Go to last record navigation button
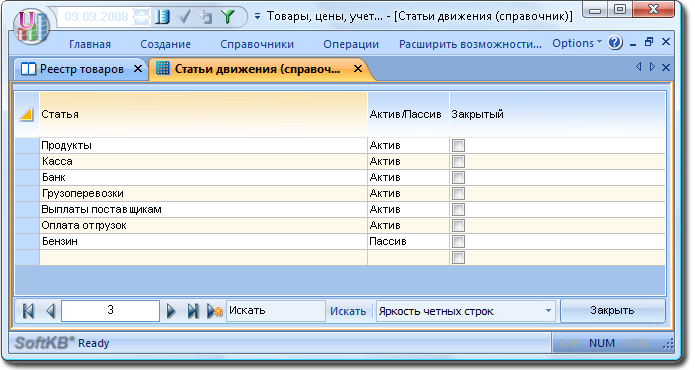Image resolution: width=695 pixels, height=370 pixels. tap(193, 311)
